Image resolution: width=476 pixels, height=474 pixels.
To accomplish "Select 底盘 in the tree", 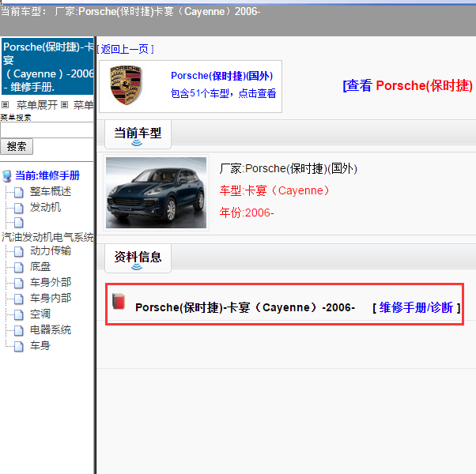I will [40, 267].
